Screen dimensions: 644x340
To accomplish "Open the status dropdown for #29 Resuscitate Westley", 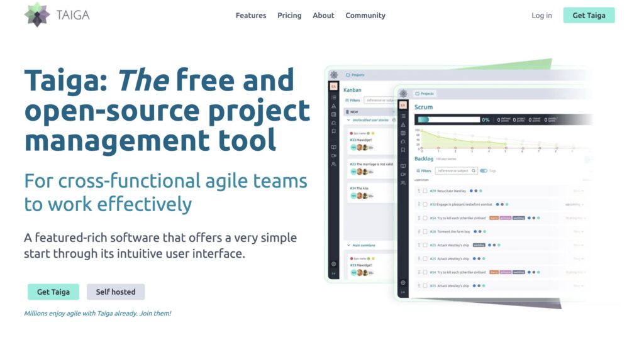I will (x=579, y=191).
